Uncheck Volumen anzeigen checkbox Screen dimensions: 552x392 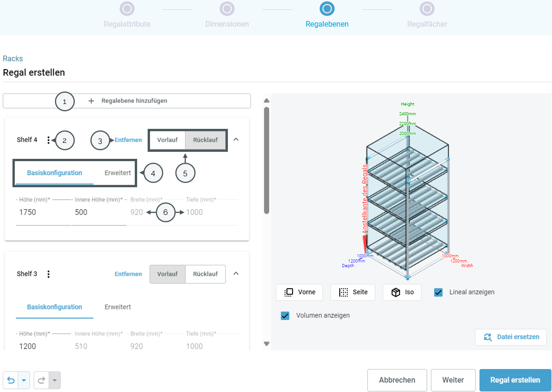285,316
